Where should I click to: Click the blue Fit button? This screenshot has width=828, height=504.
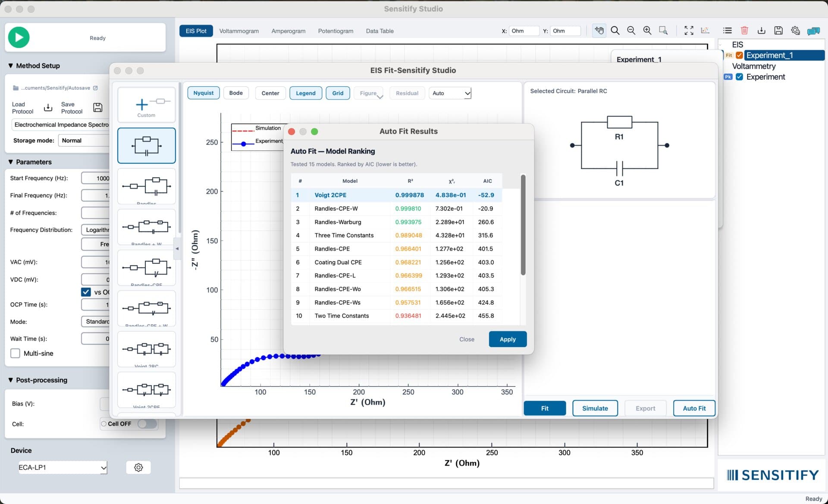tap(545, 408)
